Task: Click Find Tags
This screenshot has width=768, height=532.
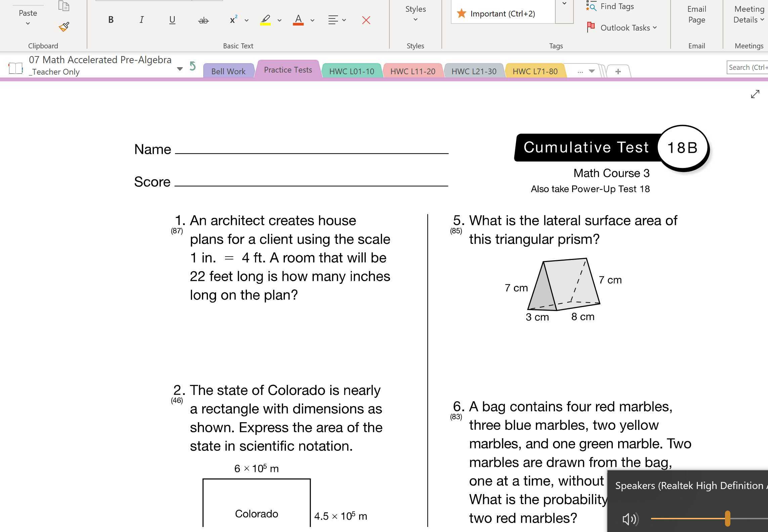Action: (x=610, y=6)
